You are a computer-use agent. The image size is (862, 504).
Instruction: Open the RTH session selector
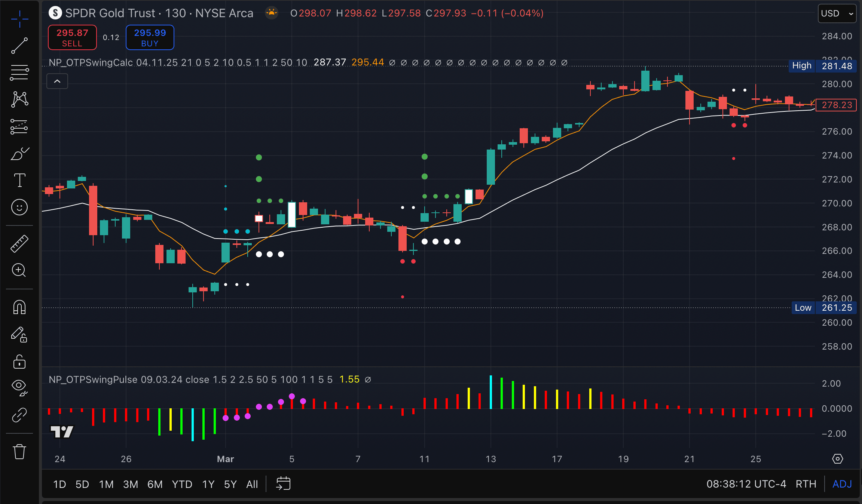click(x=806, y=484)
